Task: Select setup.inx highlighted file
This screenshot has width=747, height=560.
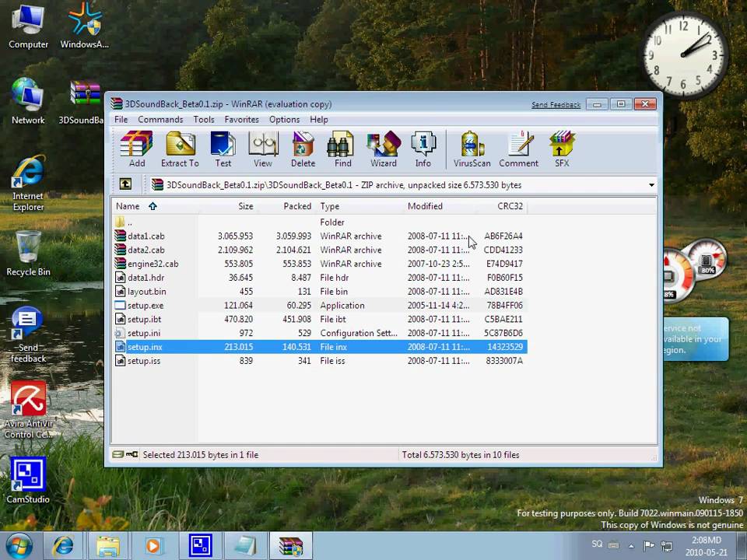Action: click(320, 347)
